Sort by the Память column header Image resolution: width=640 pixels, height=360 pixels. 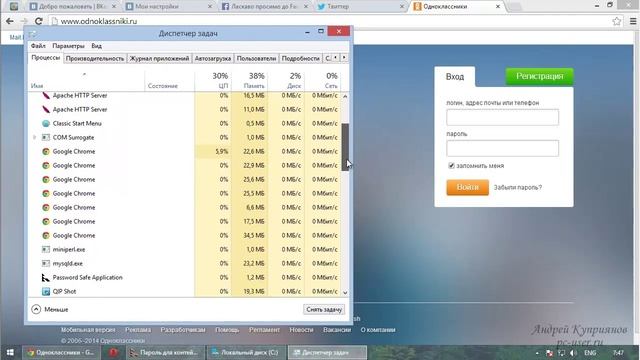[249, 80]
